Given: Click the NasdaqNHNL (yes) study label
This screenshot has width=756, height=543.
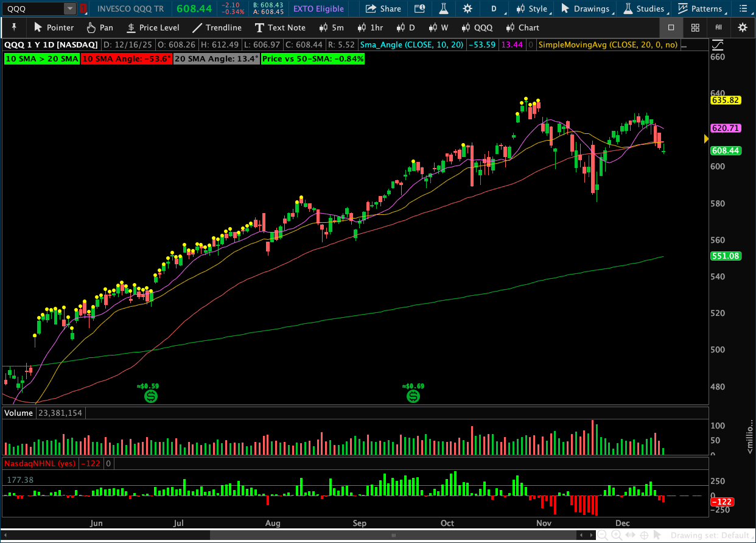Looking at the screenshot, I should click(x=41, y=464).
